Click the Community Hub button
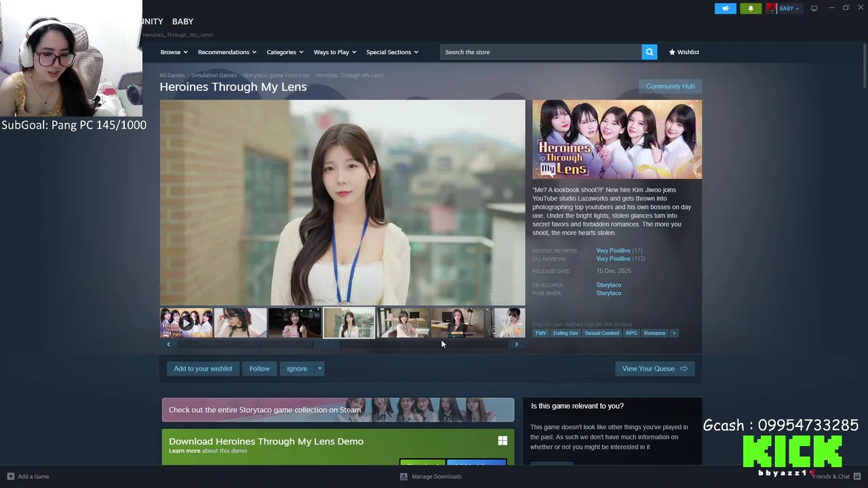868x488 pixels. [x=670, y=86]
